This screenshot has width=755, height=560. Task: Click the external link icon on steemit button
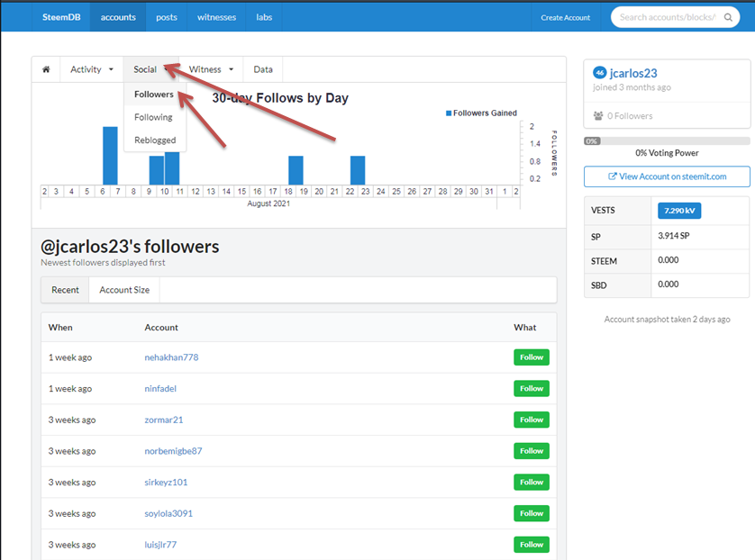point(613,176)
